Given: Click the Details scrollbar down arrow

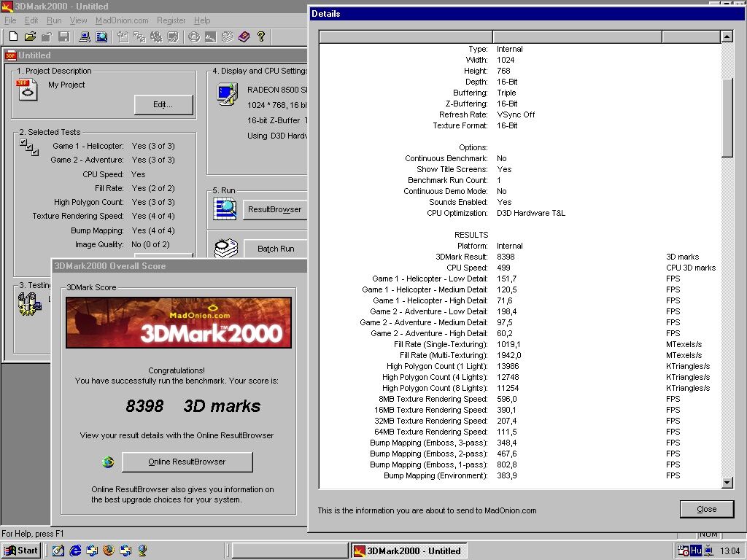Looking at the screenshot, I should pos(727,483).
